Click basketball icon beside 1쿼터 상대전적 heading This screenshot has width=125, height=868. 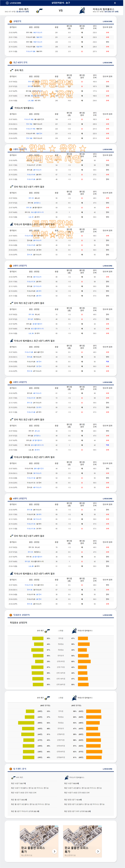11,149
